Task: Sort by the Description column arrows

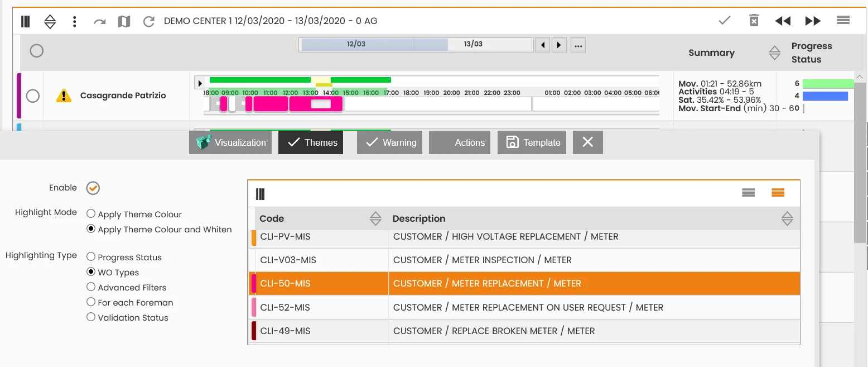Action: 787,218
